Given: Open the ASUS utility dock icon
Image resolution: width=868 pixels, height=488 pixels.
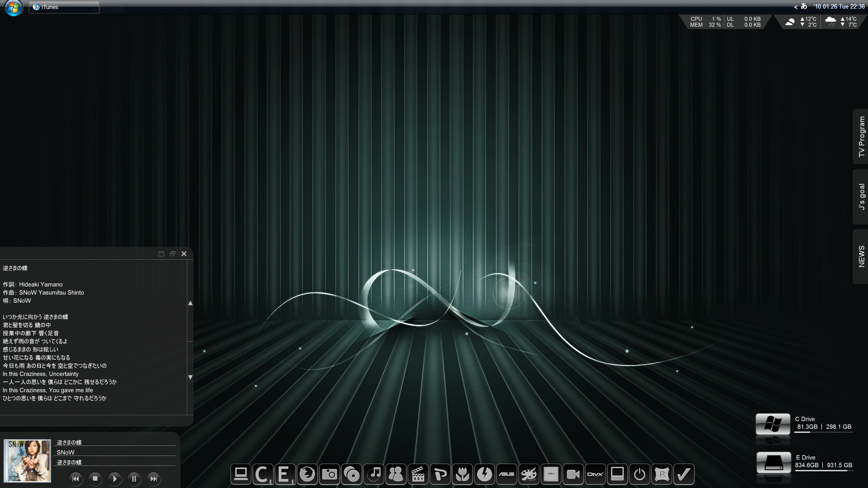Looking at the screenshot, I should click(506, 474).
